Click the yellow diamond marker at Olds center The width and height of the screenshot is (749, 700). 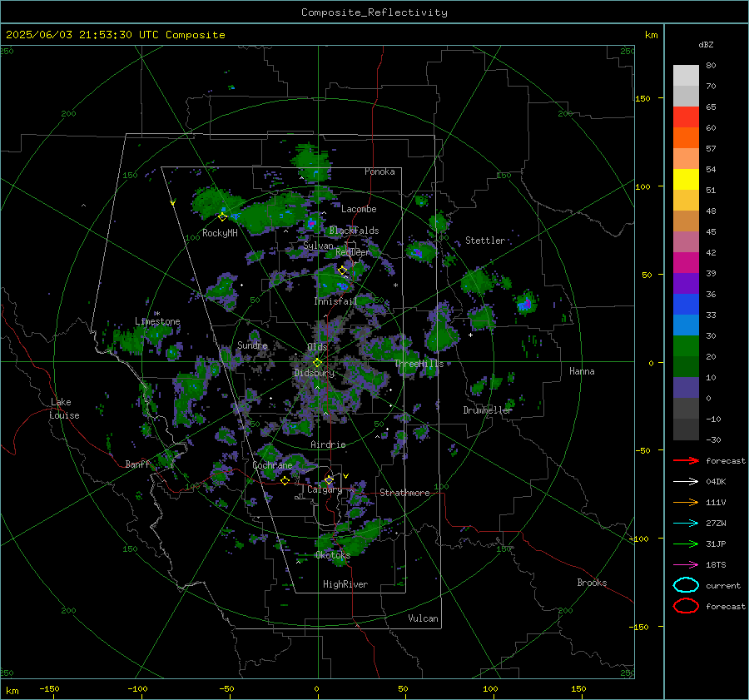tap(317, 363)
